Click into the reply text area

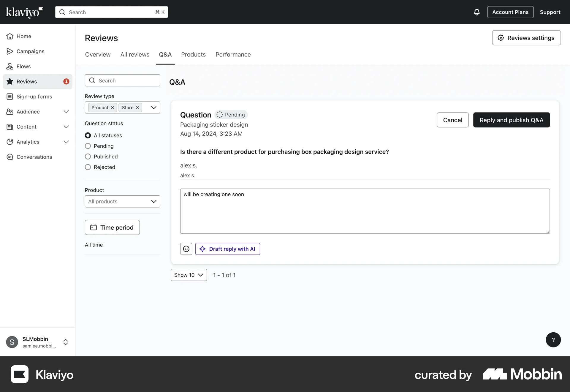[x=365, y=211]
